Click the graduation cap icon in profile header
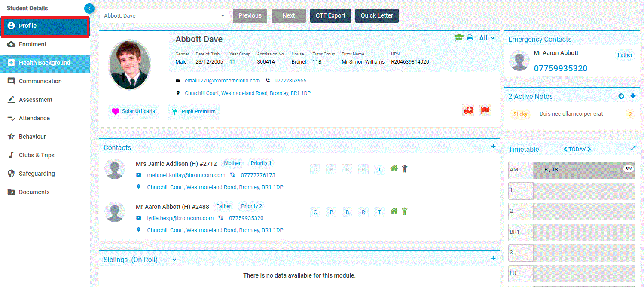 click(x=458, y=38)
